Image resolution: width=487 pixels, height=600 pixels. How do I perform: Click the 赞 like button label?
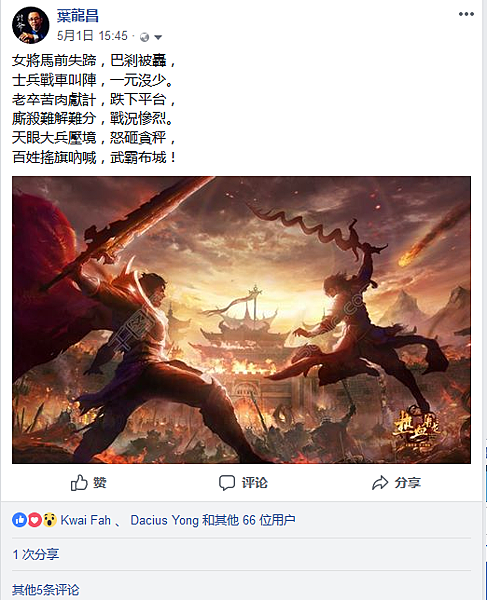click(x=100, y=483)
